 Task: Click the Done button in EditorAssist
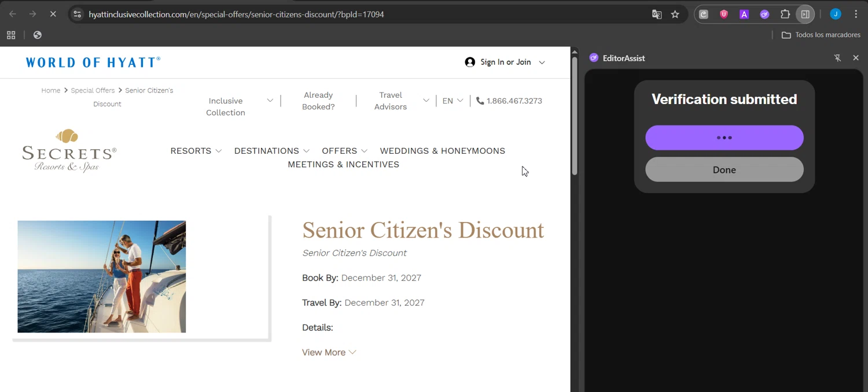724,169
